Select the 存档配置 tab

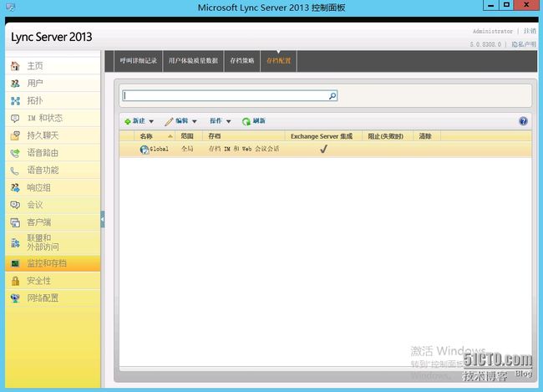(279, 61)
